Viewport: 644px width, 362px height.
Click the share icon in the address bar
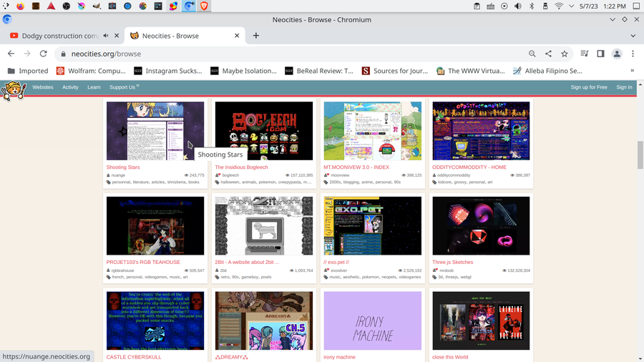coord(548,54)
